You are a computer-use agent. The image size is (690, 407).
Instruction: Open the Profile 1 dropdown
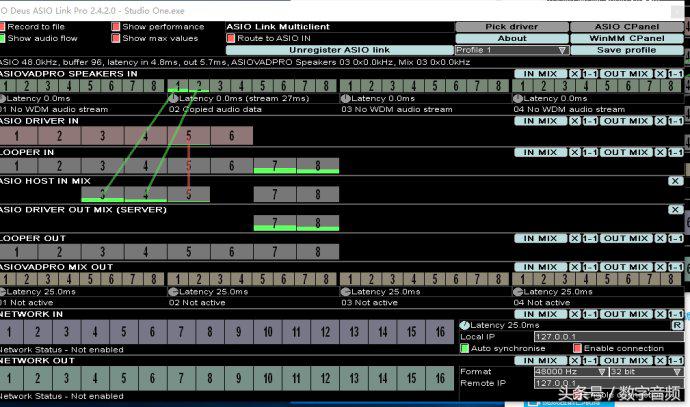pos(512,50)
